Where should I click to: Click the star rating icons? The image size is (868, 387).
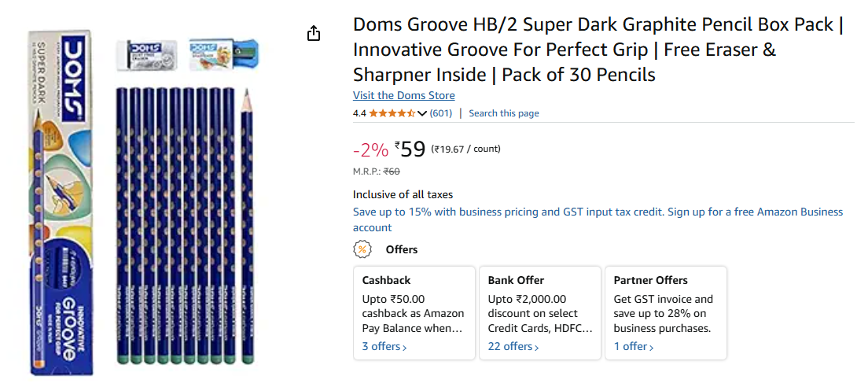coord(392,113)
